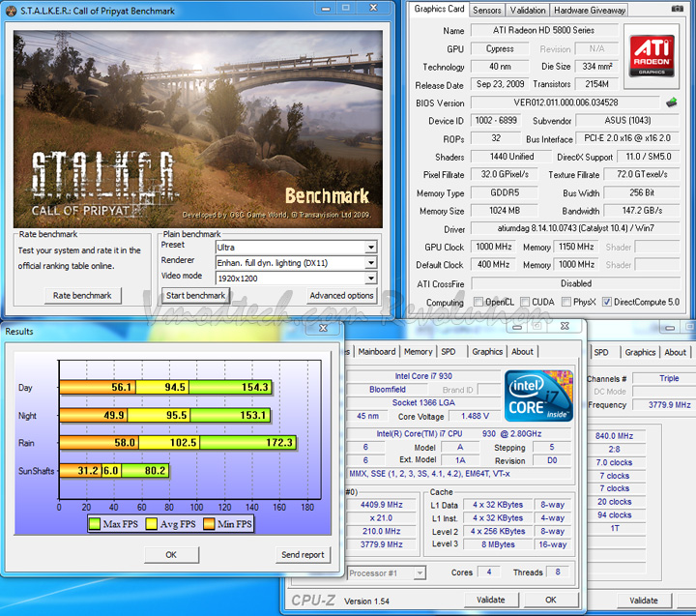
Task: Open SPD tab in rear CPU-Z window
Action: click(x=601, y=352)
